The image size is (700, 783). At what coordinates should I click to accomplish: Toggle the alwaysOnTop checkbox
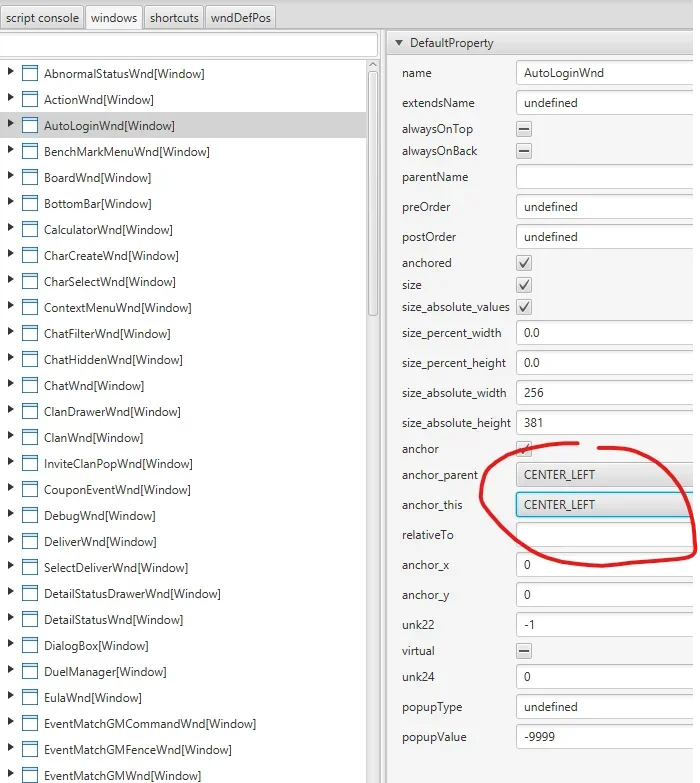point(524,129)
